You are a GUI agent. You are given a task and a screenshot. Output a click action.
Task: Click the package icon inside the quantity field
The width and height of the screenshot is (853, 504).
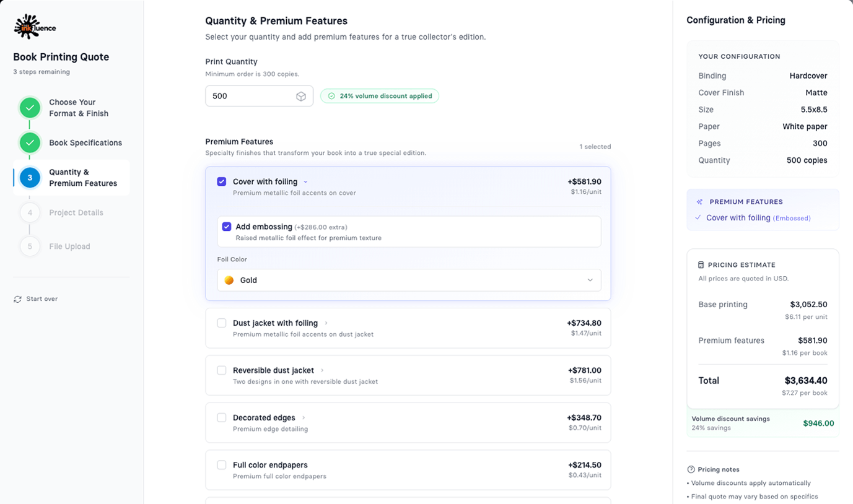(301, 96)
